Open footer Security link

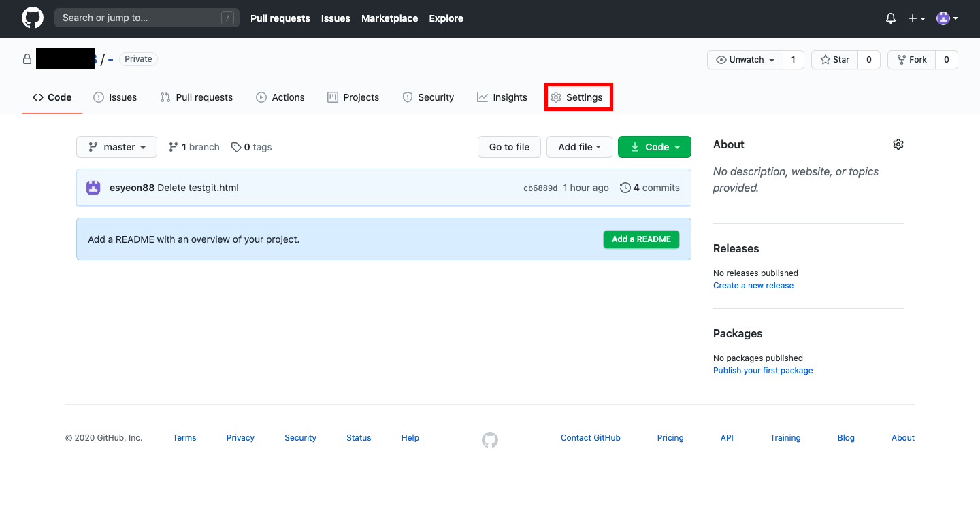click(300, 438)
